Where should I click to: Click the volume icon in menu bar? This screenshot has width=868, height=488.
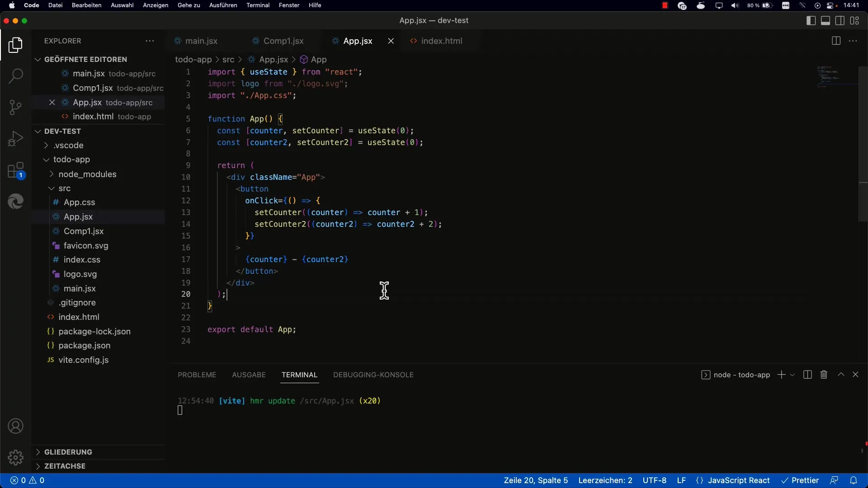pyautogui.click(x=735, y=5)
